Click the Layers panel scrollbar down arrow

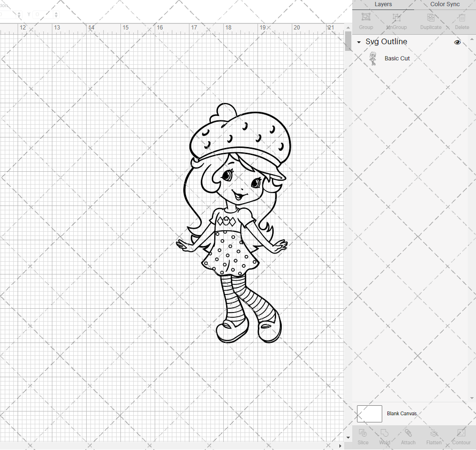tap(471, 398)
